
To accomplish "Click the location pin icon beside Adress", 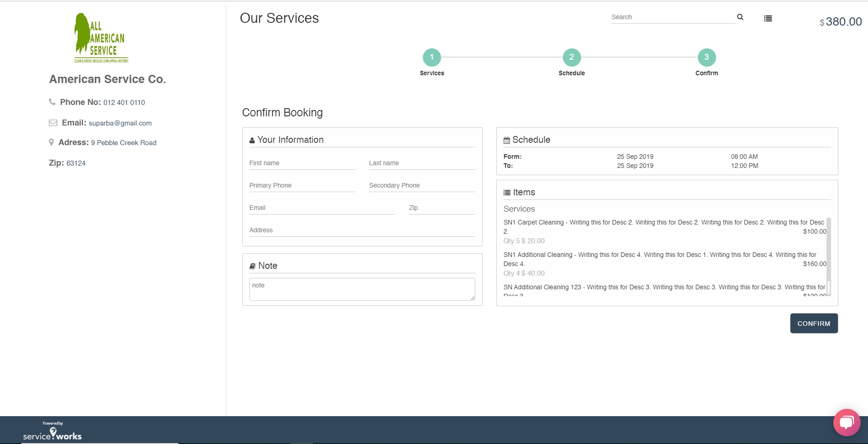I will pyautogui.click(x=52, y=142).
